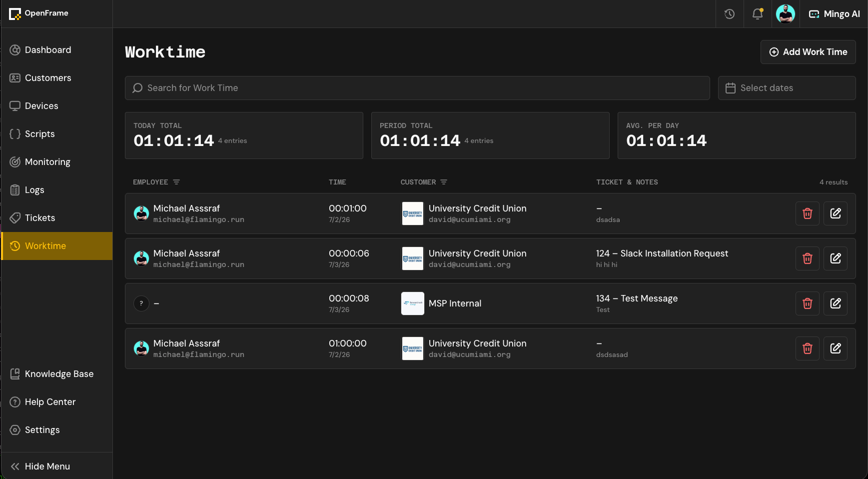The image size is (868, 479).
Task: Click '124 – Slack Installation Request' ticket text
Action: (x=662, y=253)
